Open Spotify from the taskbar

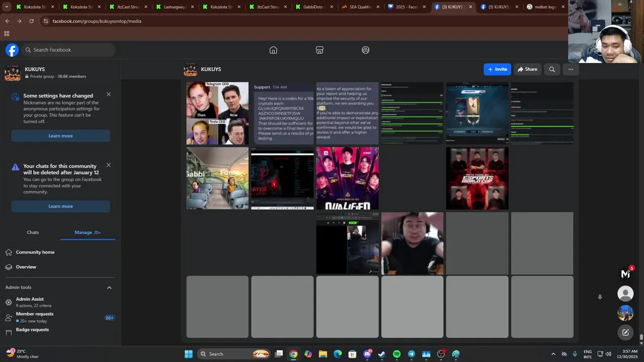click(396, 354)
